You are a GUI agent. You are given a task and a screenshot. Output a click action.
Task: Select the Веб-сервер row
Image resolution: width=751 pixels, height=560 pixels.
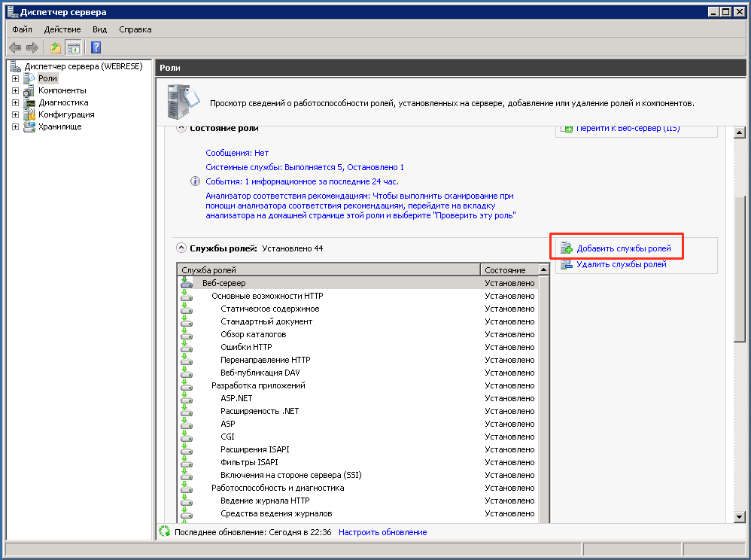(358, 283)
